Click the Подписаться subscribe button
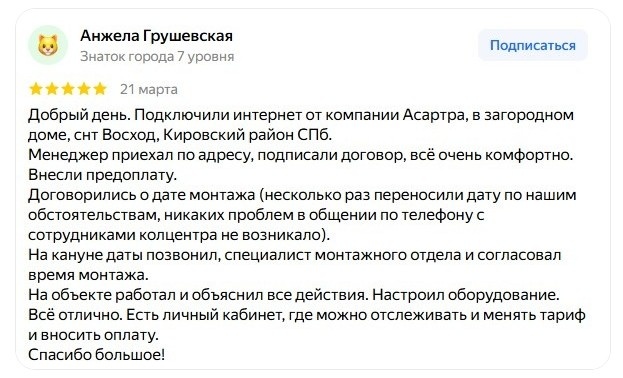Image resolution: width=623 pixels, height=378 pixels. (x=532, y=45)
